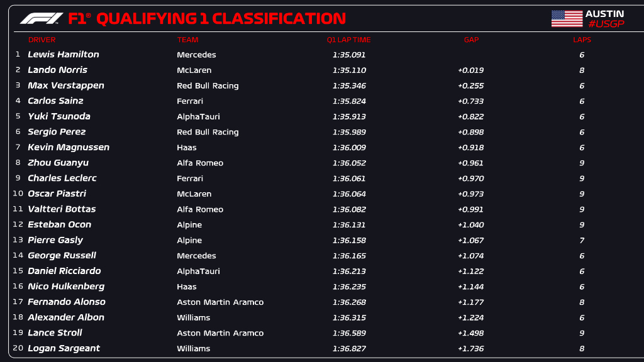Click the GAP column header
Screen dimensions: 644x362
471,40
